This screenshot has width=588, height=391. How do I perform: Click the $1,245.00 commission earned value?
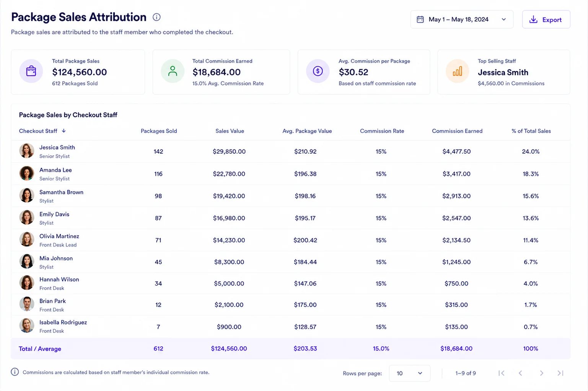(x=456, y=262)
